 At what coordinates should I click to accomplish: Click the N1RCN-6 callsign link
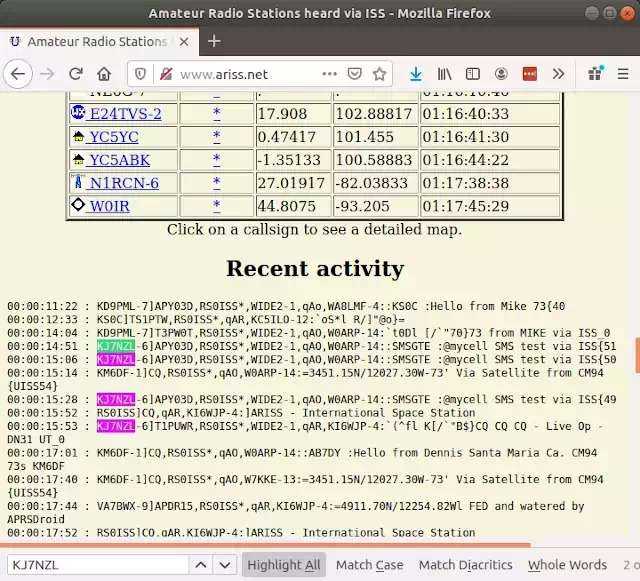[123, 183]
